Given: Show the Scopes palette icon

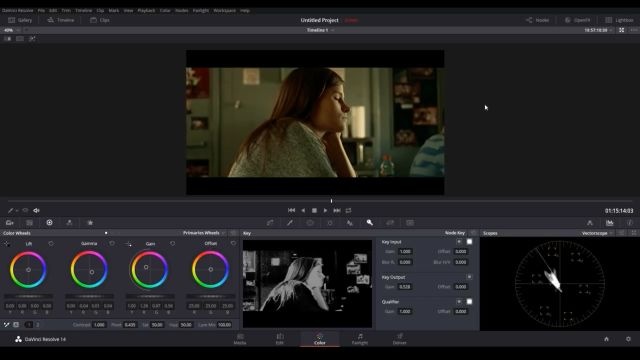Looking at the screenshot, I should pos(610,222).
